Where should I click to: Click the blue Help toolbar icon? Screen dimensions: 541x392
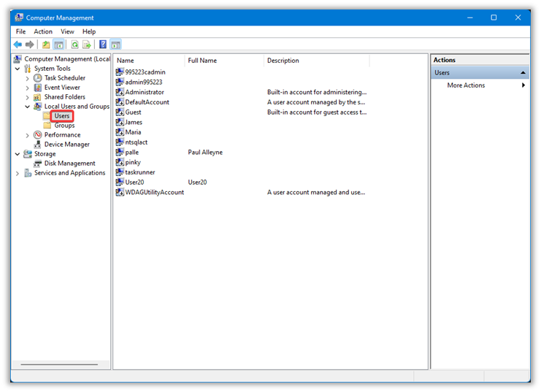(x=103, y=45)
